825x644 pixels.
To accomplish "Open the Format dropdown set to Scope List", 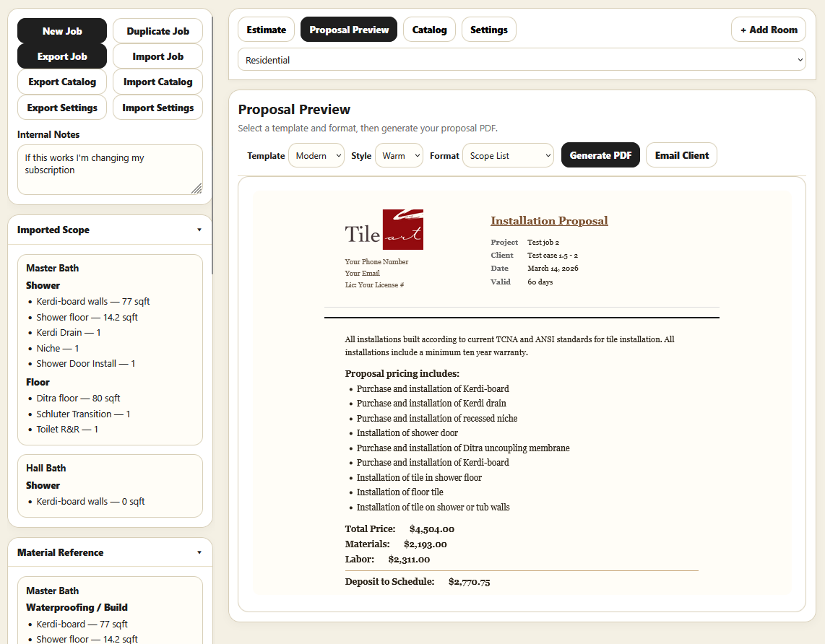I will (x=508, y=155).
